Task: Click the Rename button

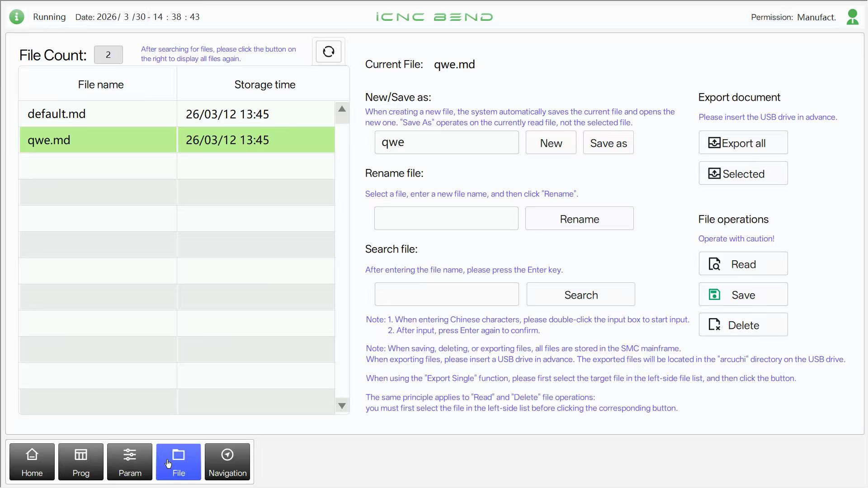Action: [x=579, y=219]
